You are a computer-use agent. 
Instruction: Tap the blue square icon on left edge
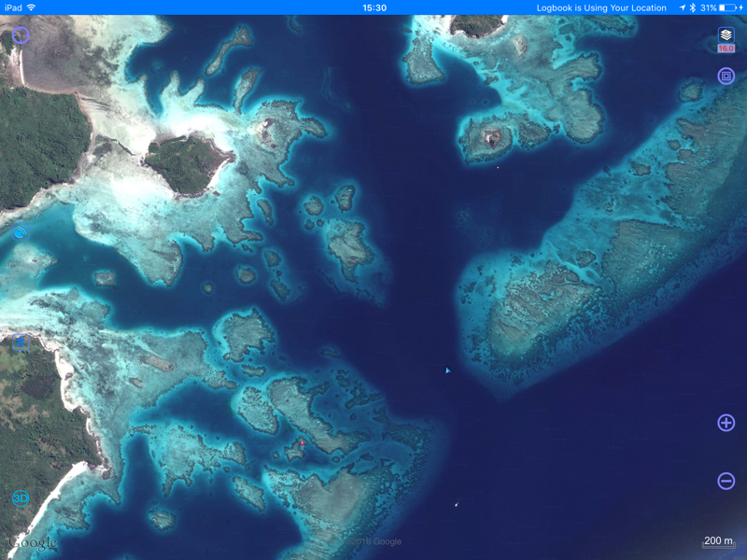tap(21, 343)
